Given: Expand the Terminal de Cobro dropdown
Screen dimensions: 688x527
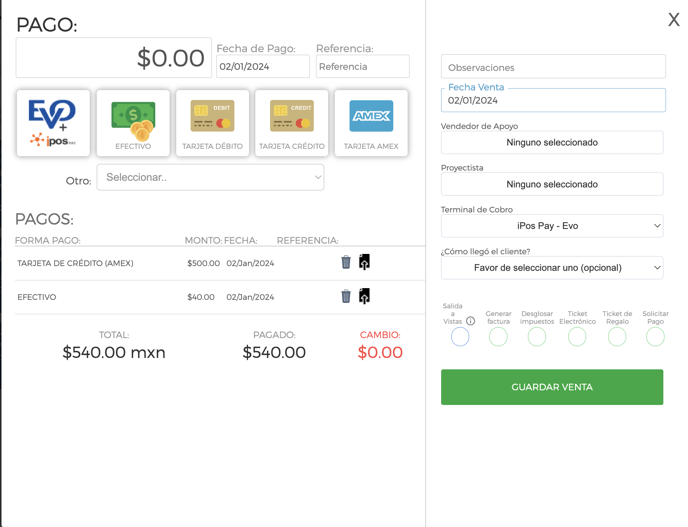Looking at the screenshot, I should (552, 226).
